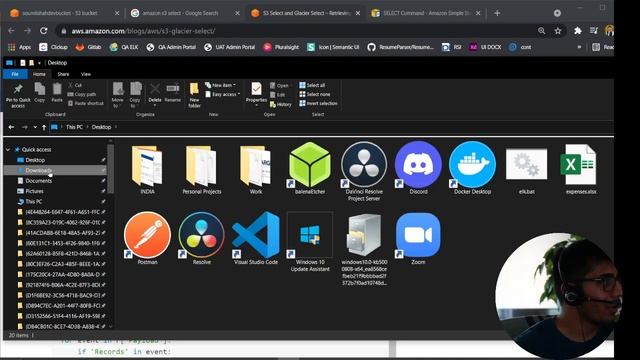The height and width of the screenshot is (360, 640).
Task: Click the History icon in ribbon
Action: (281, 104)
